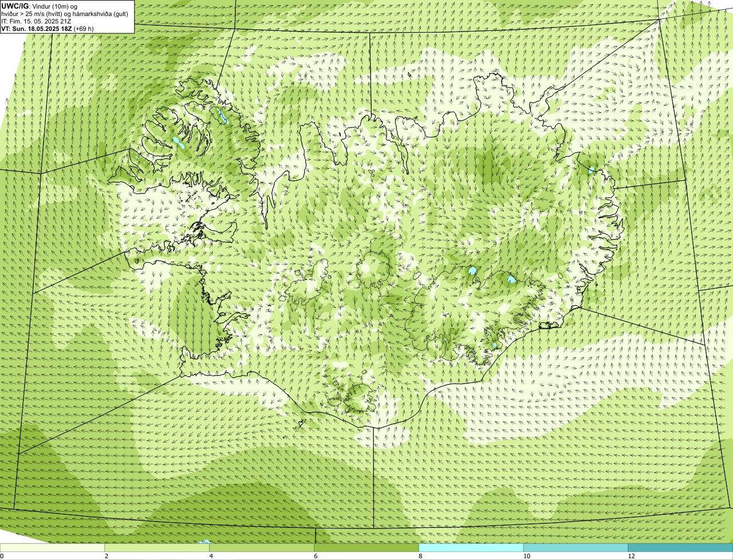The height and width of the screenshot is (560, 733).
Task: Click the legend scale label "12"
Action: pyautogui.click(x=630, y=556)
